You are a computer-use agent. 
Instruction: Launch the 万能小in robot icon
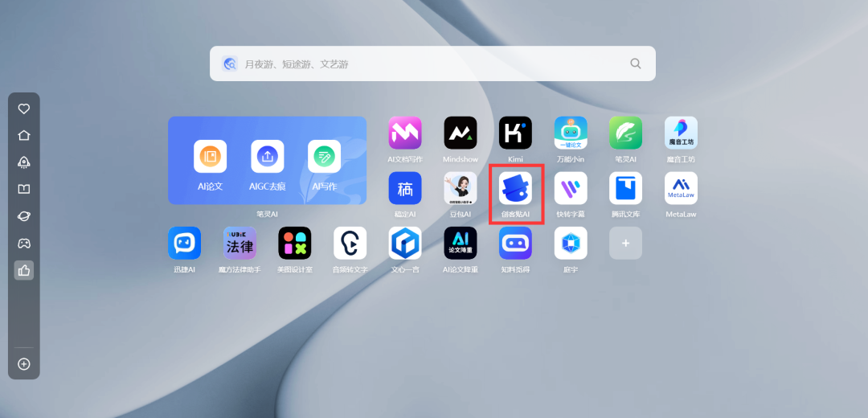571,133
